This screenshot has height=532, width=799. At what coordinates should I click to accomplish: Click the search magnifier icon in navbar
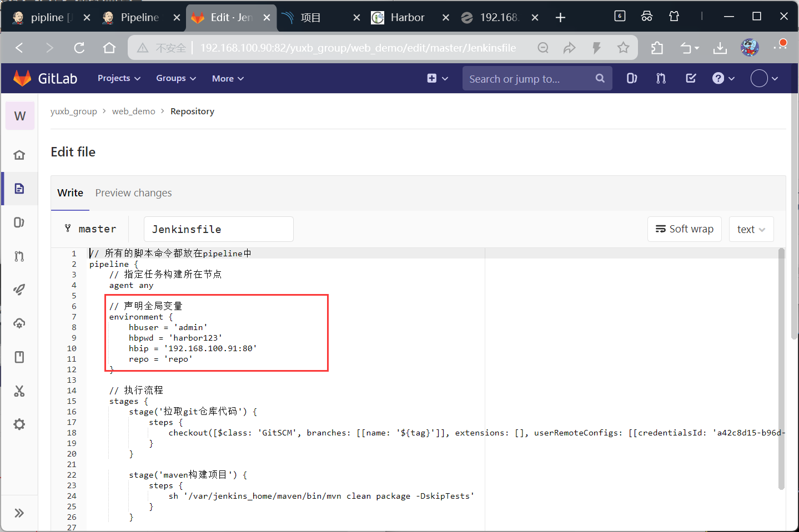(x=600, y=78)
